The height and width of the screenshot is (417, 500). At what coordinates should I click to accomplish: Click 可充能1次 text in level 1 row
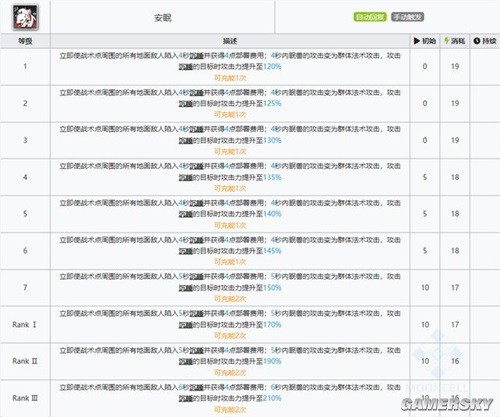coord(230,78)
